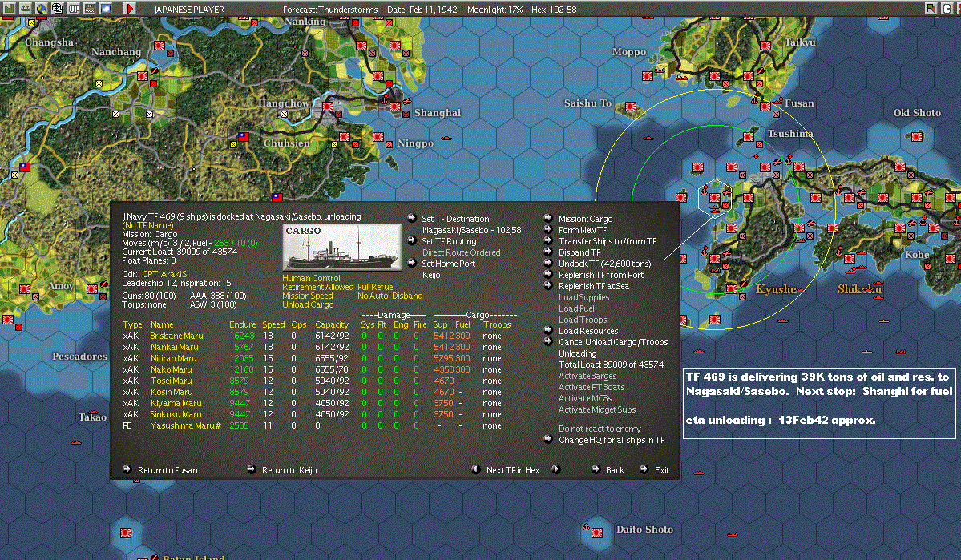Toggle the No Auto-Disband option
Viewport: 961px width, 560px height.
point(390,296)
